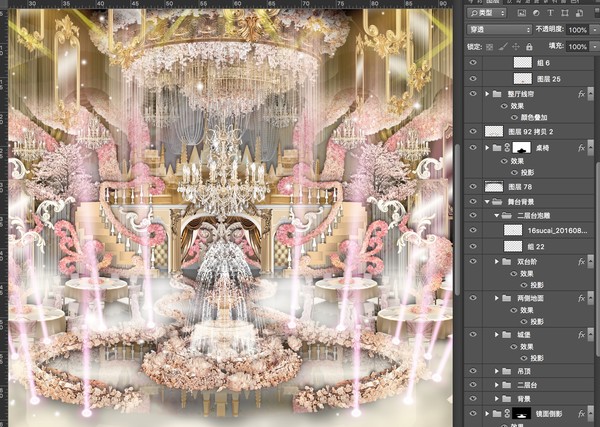The image size is (600, 427).
Task: Enable the pixel layer filter icon
Action: coord(522,13)
